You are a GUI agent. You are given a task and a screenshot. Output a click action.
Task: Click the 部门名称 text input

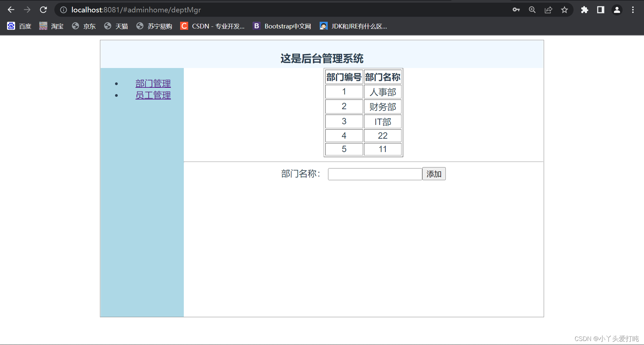coord(375,174)
